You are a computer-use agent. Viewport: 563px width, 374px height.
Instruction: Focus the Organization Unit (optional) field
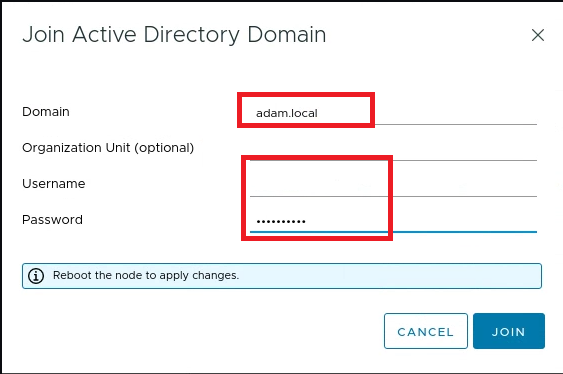coord(393,149)
